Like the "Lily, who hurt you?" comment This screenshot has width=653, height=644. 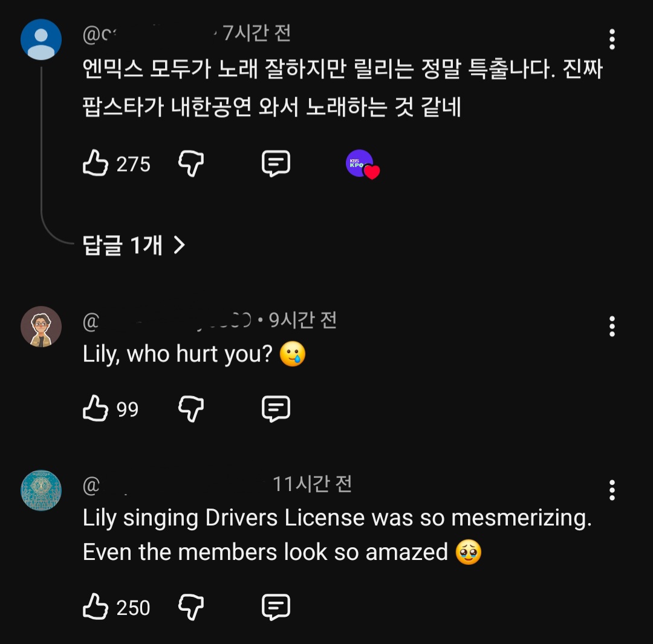96,409
